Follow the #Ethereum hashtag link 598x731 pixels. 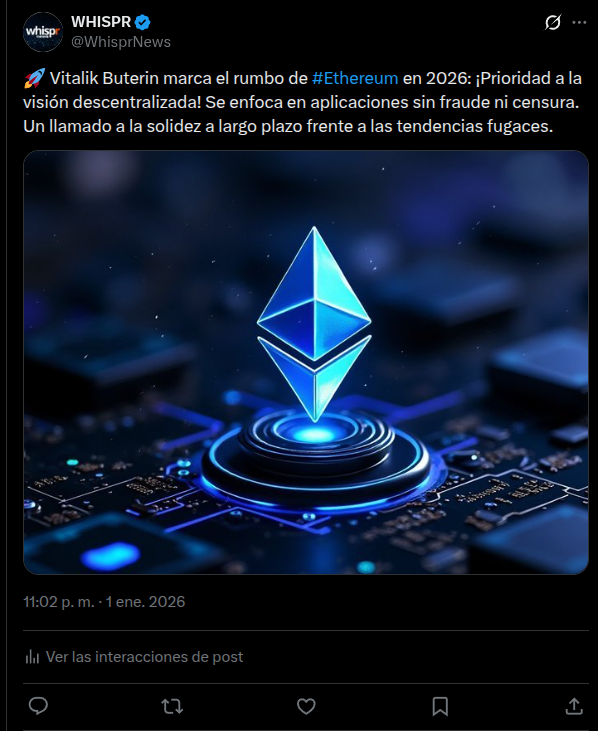pos(355,78)
